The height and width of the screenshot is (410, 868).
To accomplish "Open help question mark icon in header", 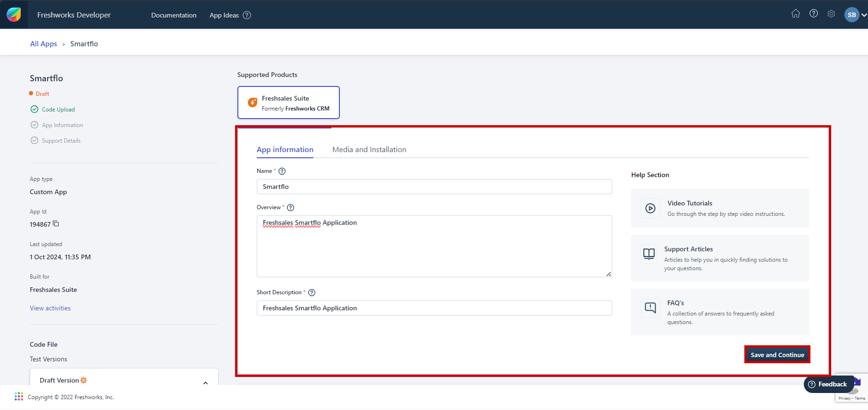I will [x=814, y=14].
